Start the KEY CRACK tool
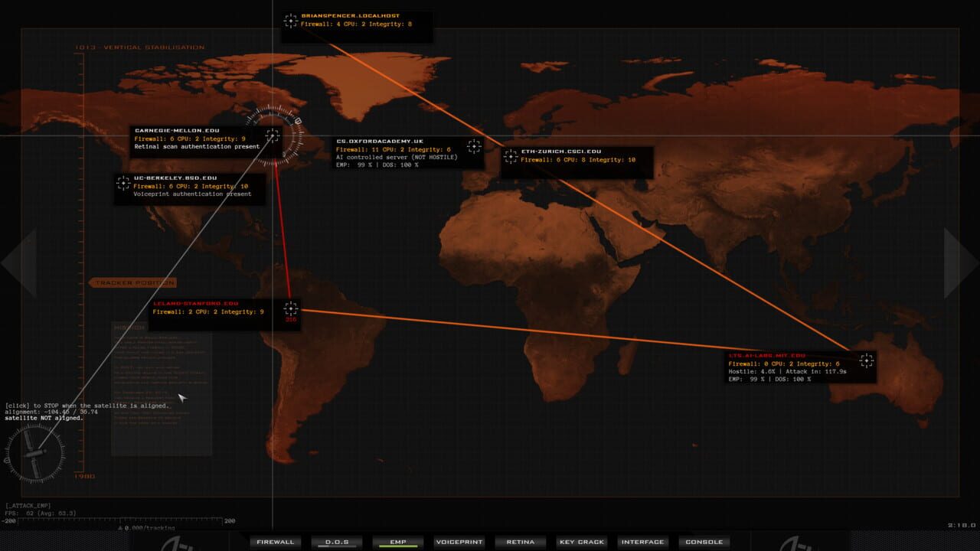 (x=582, y=542)
